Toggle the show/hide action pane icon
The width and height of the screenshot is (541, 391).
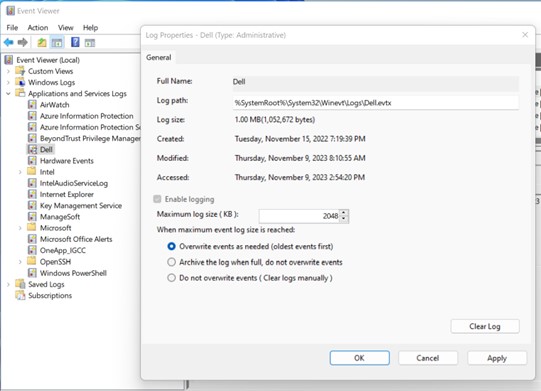tap(90, 43)
